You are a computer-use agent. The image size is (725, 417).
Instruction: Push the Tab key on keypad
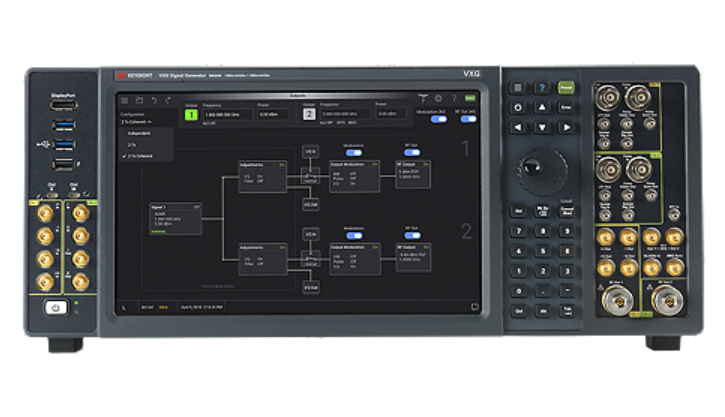pos(567,311)
